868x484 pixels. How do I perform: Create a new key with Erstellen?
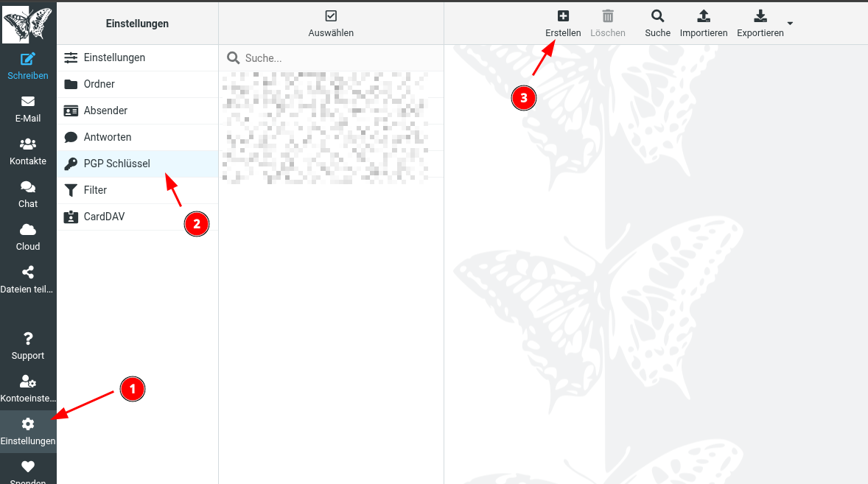pos(563,24)
